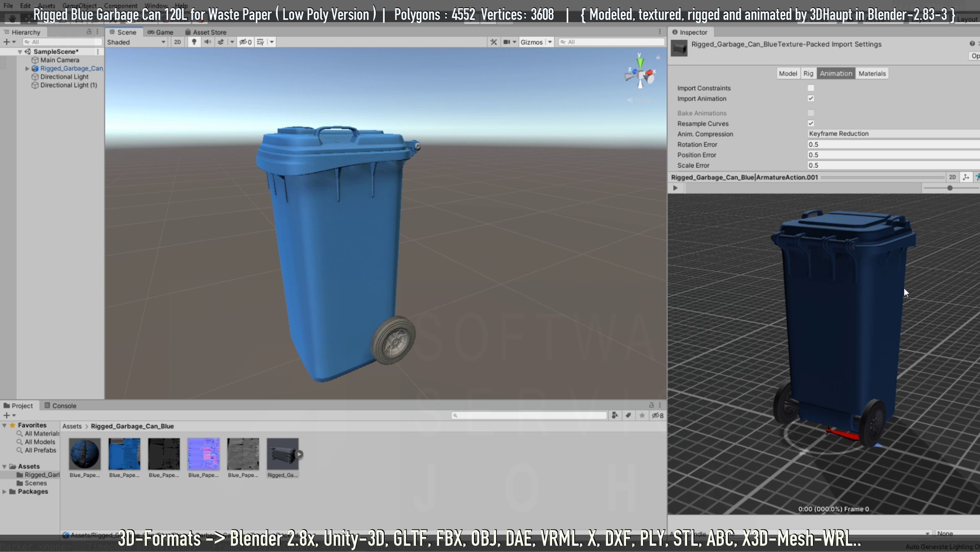This screenshot has height=552, width=980.
Task: Toggle 2D mode in Scene toolbar
Action: pos(177,42)
